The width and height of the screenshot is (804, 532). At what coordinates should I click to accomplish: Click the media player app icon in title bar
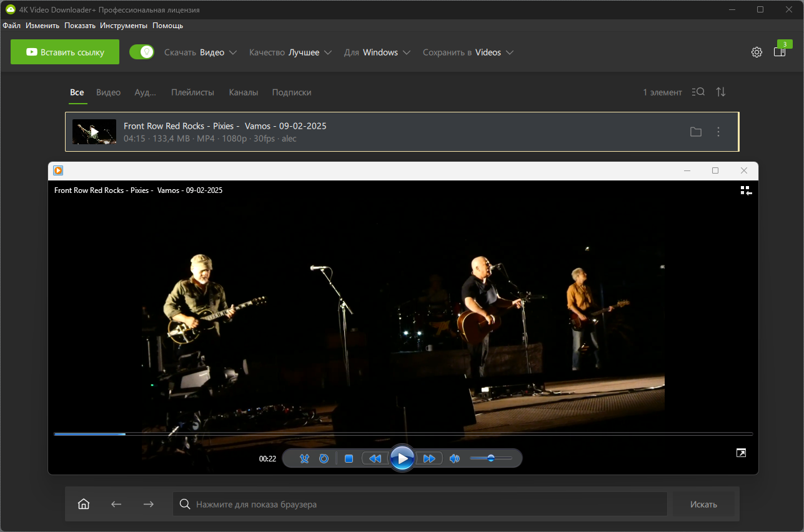click(58, 170)
